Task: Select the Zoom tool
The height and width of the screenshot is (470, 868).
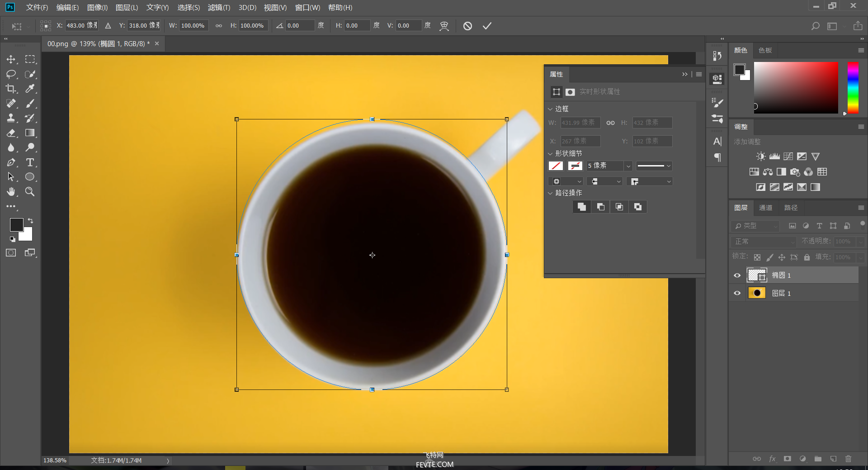Action: coord(30,192)
